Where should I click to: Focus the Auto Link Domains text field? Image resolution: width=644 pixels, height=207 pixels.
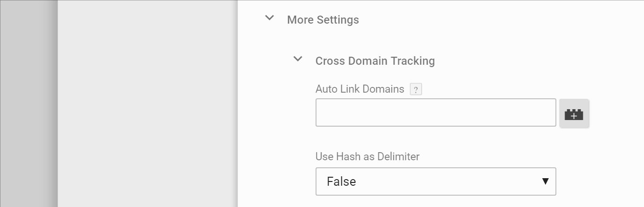tap(435, 112)
